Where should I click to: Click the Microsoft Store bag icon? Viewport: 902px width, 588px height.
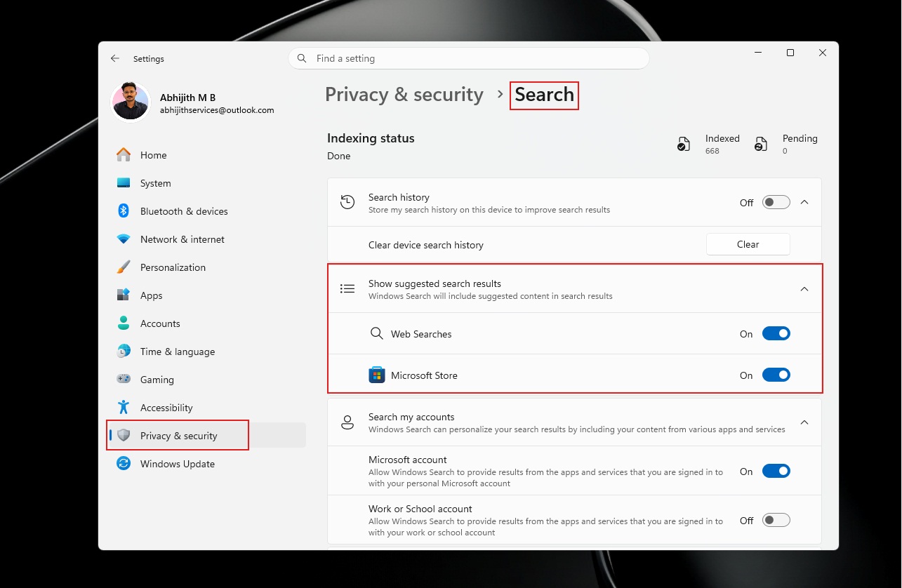(x=377, y=375)
